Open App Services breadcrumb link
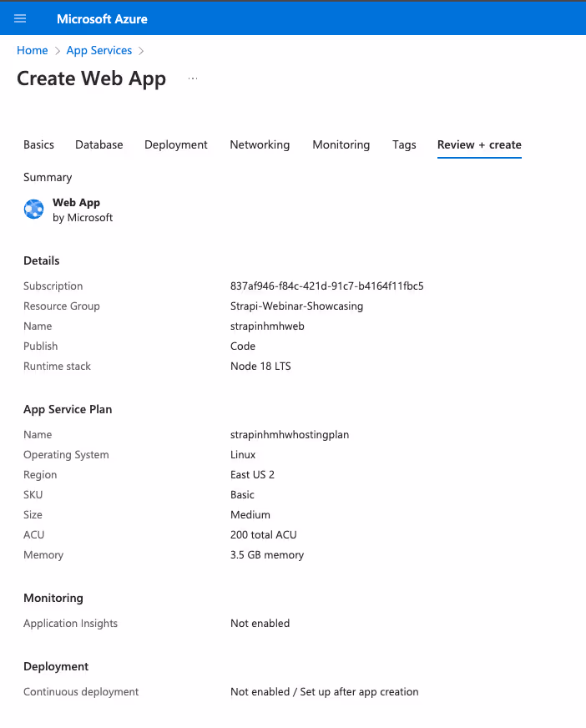The image size is (586, 728). click(99, 51)
